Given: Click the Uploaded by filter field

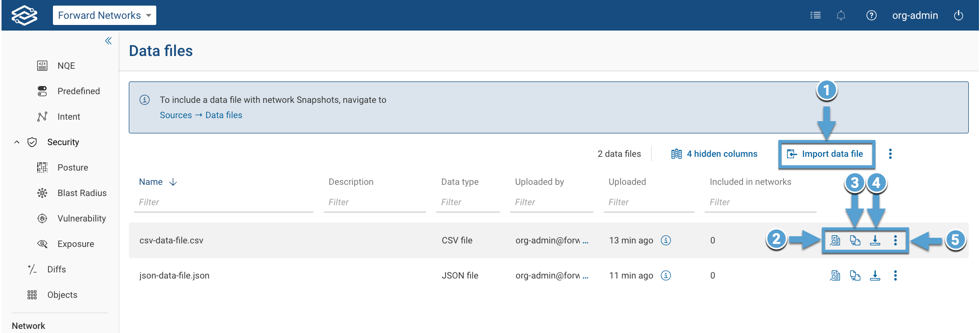Looking at the screenshot, I should (551, 202).
